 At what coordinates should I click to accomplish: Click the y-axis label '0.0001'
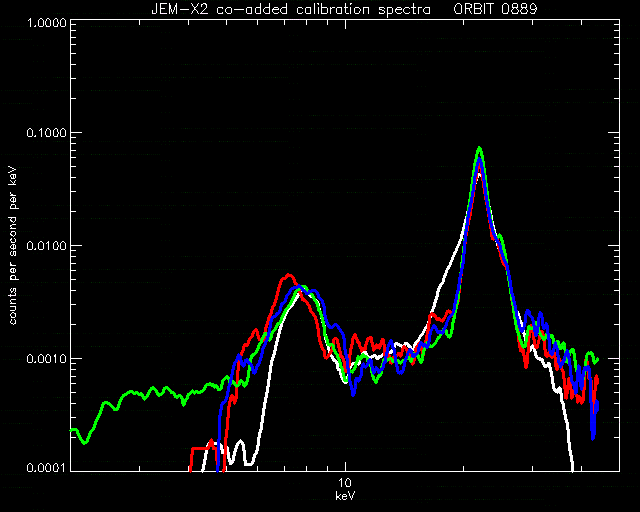click(x=46, y=467)
